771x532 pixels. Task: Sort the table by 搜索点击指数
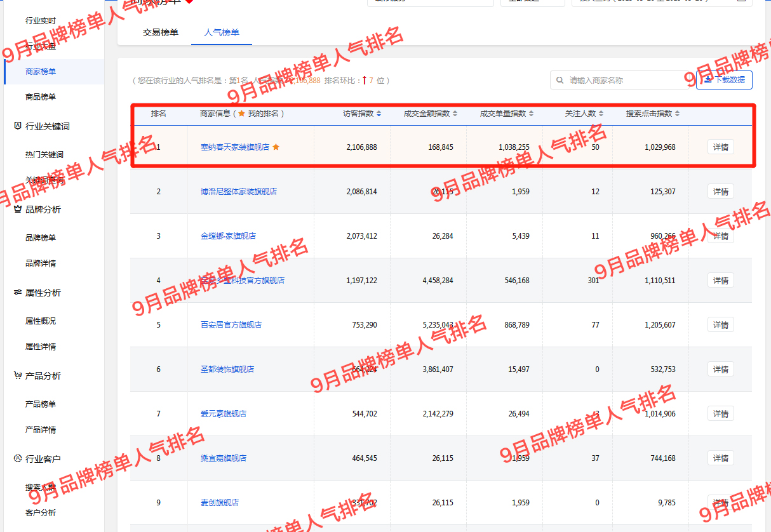click(678, 114)
